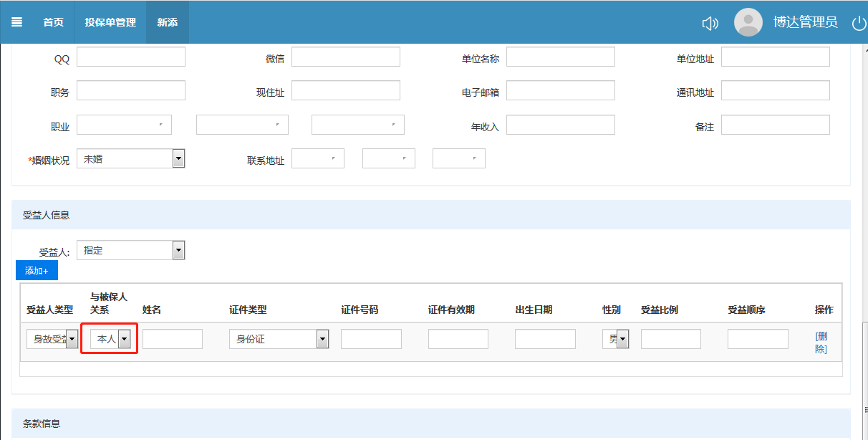Click the 单位地址 input field
This screenshot has height=440, width=868.
click(x=776, y=57)
